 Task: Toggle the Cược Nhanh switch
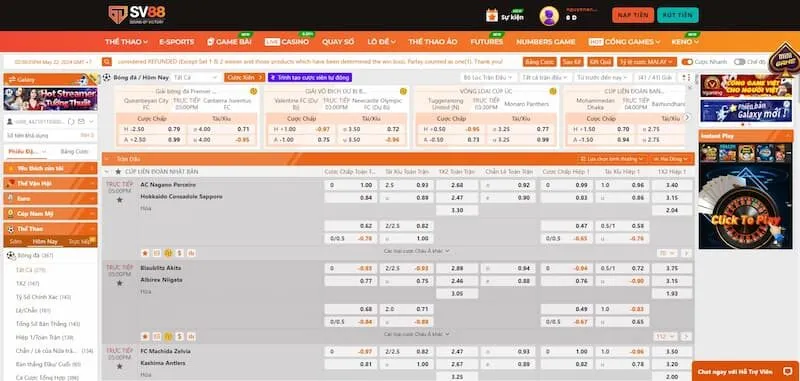click(x=687, y=62)
